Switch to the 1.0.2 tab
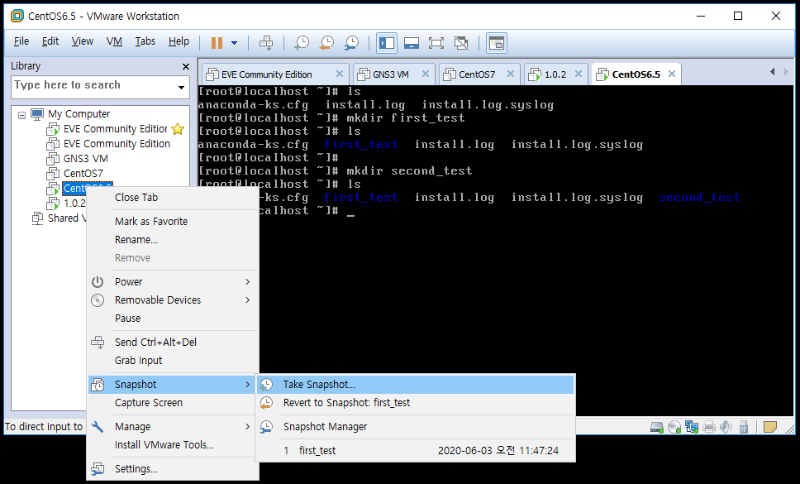This screenshot has width=800, height=484. 555,74
